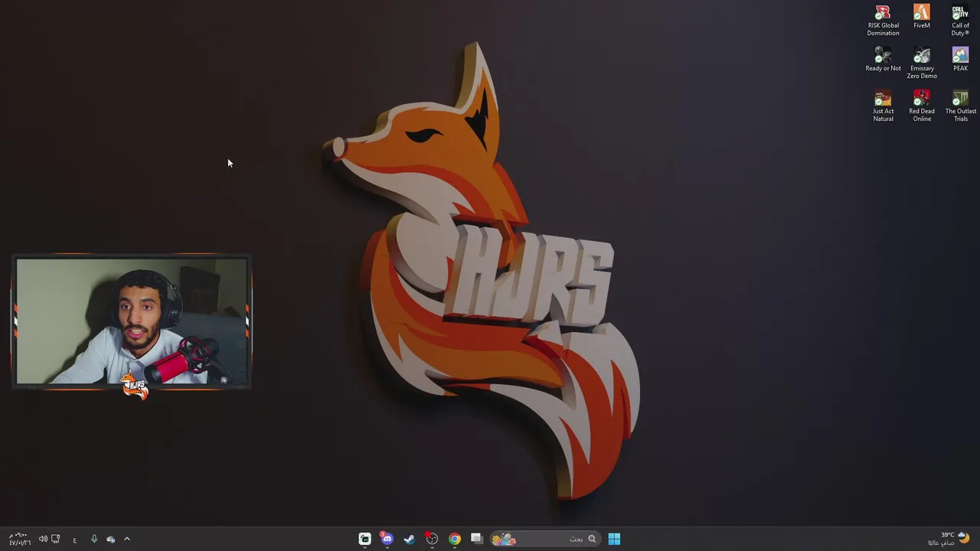Select the Call of Duty desktop icon
The image size is (980, 551).
point(960,21)
